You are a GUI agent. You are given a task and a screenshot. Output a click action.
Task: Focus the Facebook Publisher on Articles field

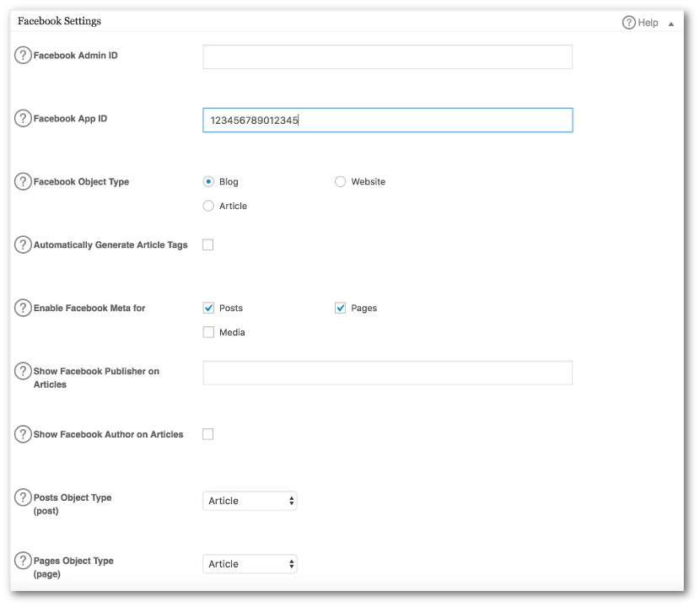pos(387,373)
